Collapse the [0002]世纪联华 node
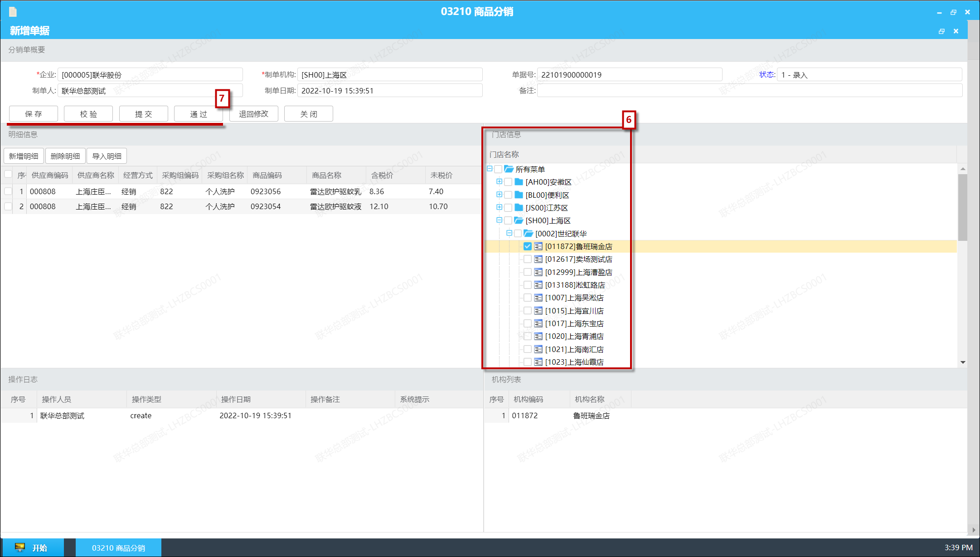Image resolution: width=980 pixels, height=557 pixels. (509, 233)
